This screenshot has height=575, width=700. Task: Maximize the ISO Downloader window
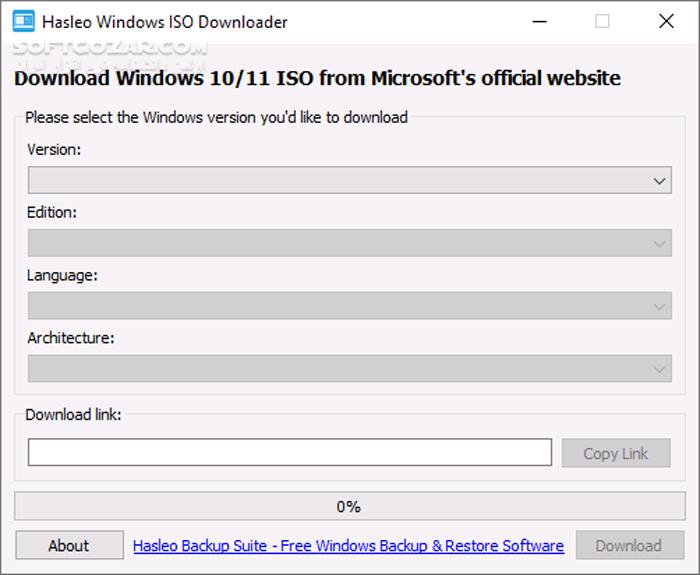pos(602,21)
